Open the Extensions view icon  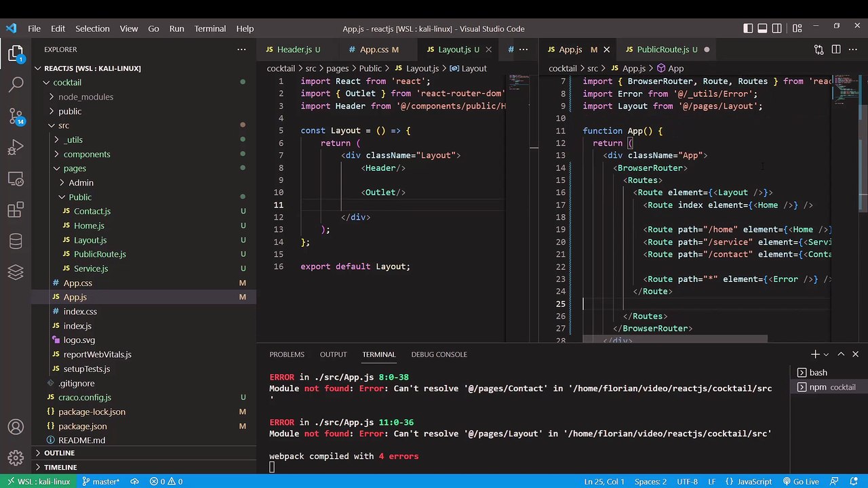click(x=16, y=211)
